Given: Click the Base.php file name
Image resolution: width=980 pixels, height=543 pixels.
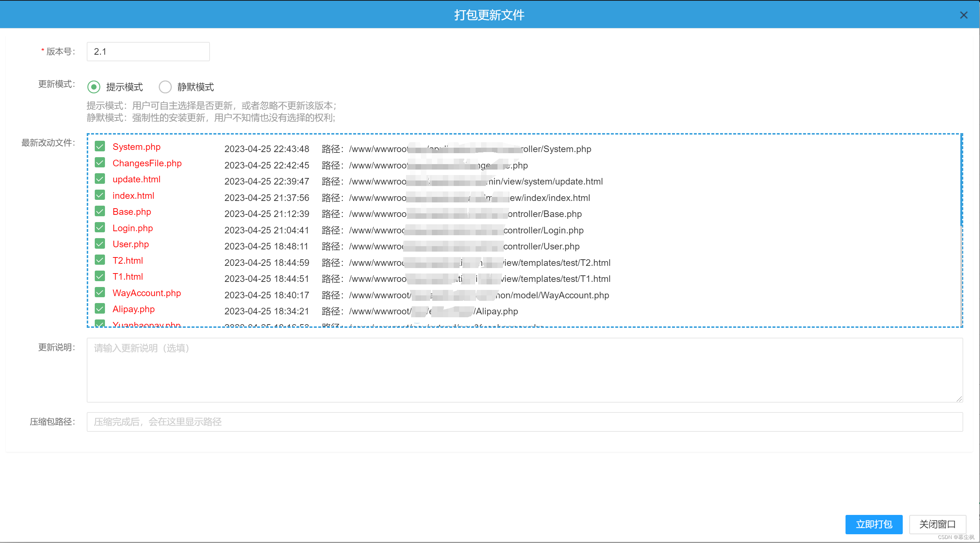Looking at the screenshot, I should 132,212.
